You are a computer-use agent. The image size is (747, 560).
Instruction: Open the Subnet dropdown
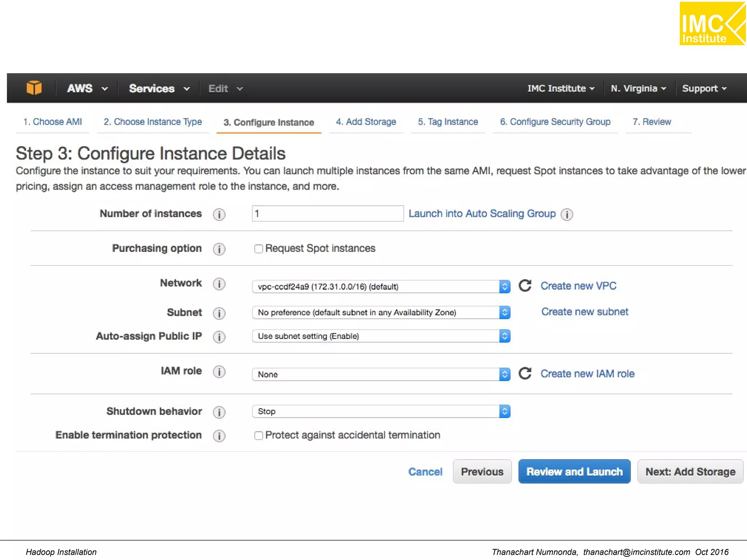[381, 312]
